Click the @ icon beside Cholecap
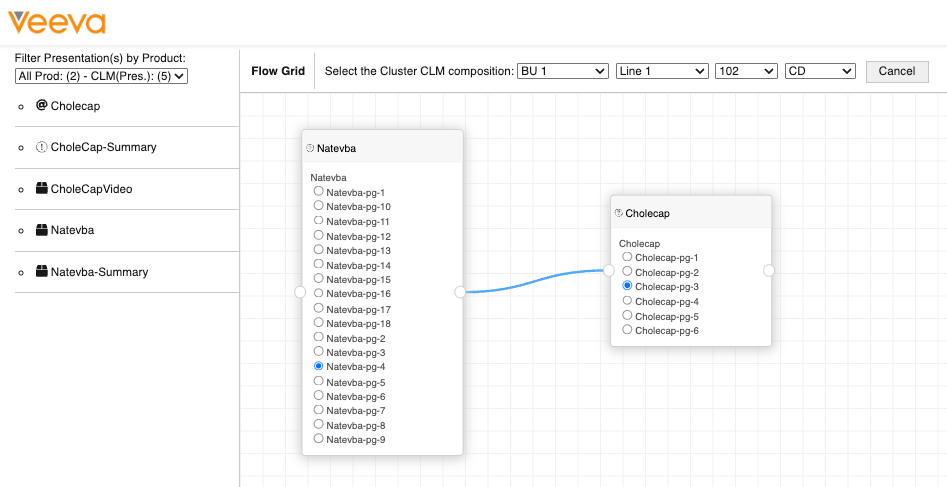This screenshot has height=487, width=947. tap(42, 105)
